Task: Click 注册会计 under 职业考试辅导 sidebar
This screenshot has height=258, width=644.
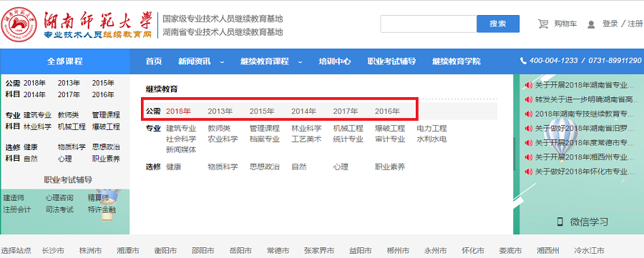Action: 17,209
